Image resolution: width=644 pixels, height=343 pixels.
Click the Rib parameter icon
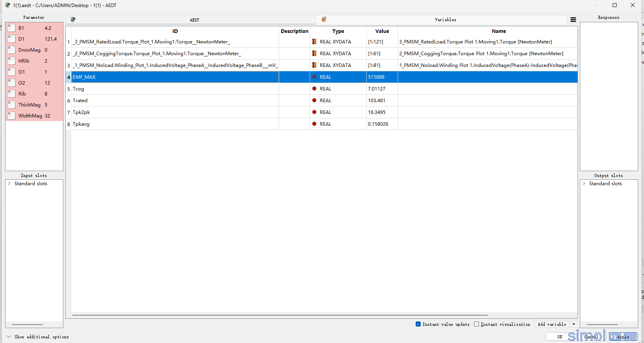12,94
